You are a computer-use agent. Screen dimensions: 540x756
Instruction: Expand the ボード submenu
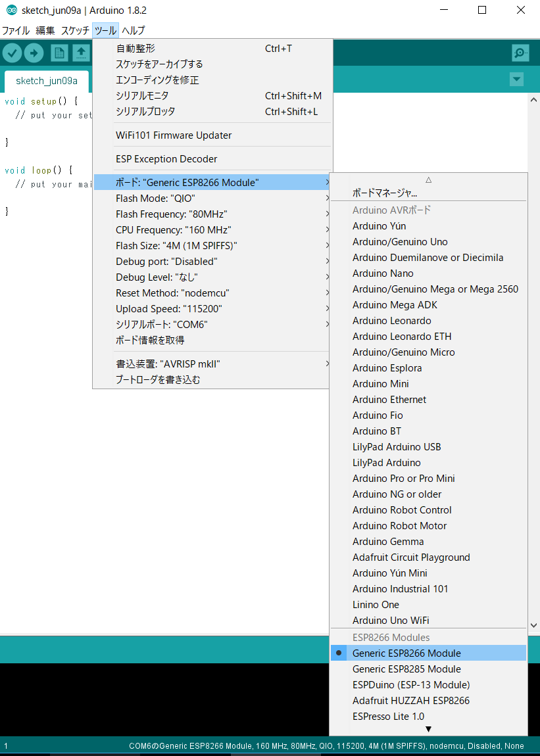pos(213,182)
